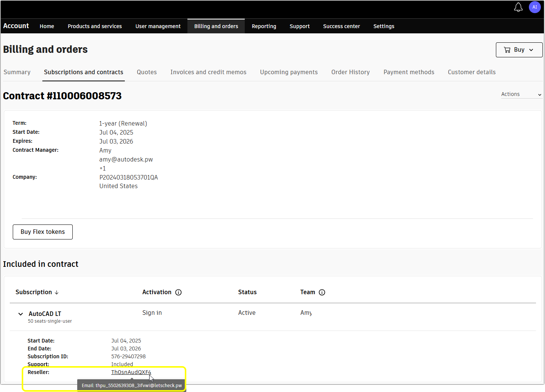
Task: Open the Actions dropdown
Action: (520, 94)
